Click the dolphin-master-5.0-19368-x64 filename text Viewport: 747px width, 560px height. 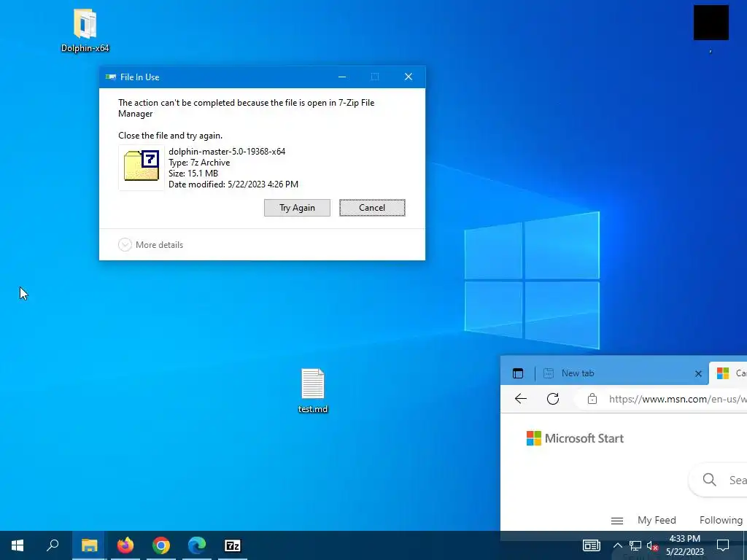pos(227,152)
